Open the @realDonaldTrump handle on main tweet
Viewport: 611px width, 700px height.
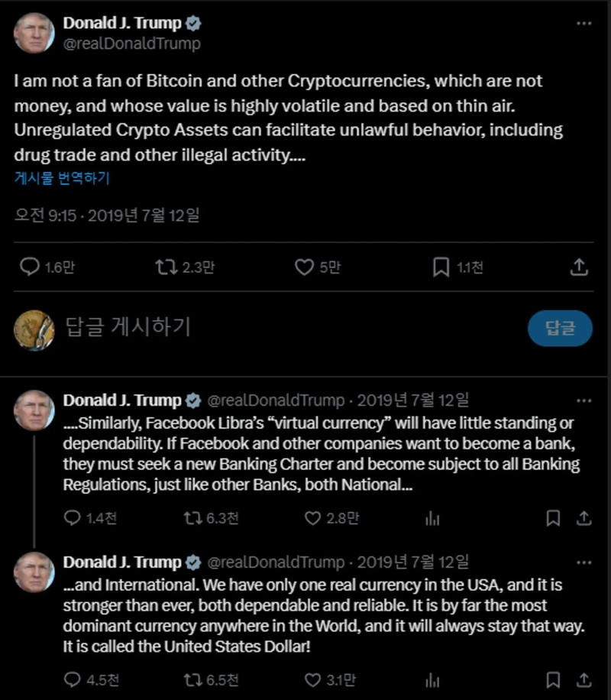click(132, 44)
